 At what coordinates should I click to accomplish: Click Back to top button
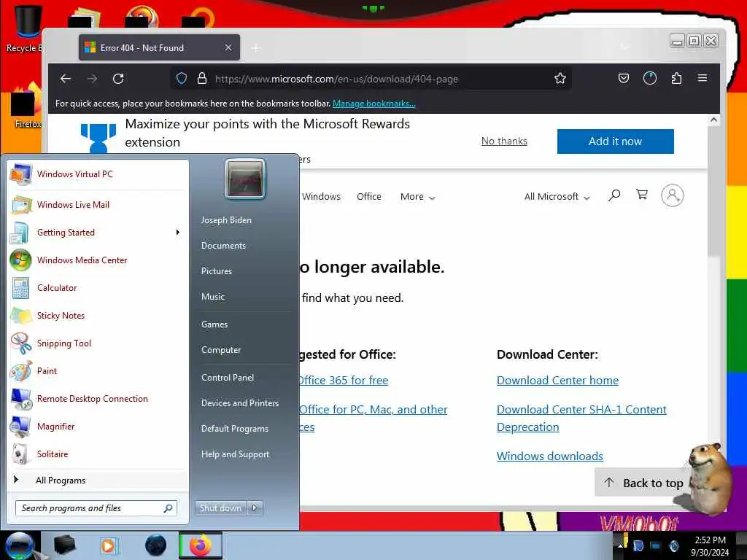point(644,483)
